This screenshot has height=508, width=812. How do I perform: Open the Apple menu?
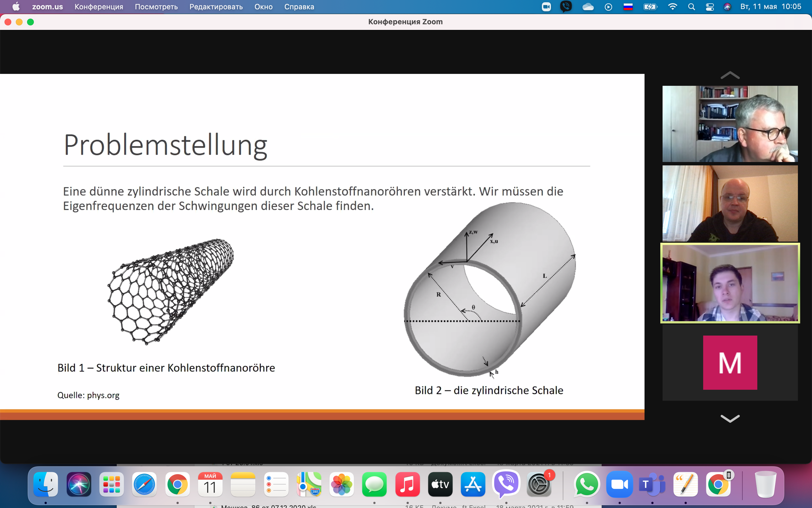pos(16,7)
